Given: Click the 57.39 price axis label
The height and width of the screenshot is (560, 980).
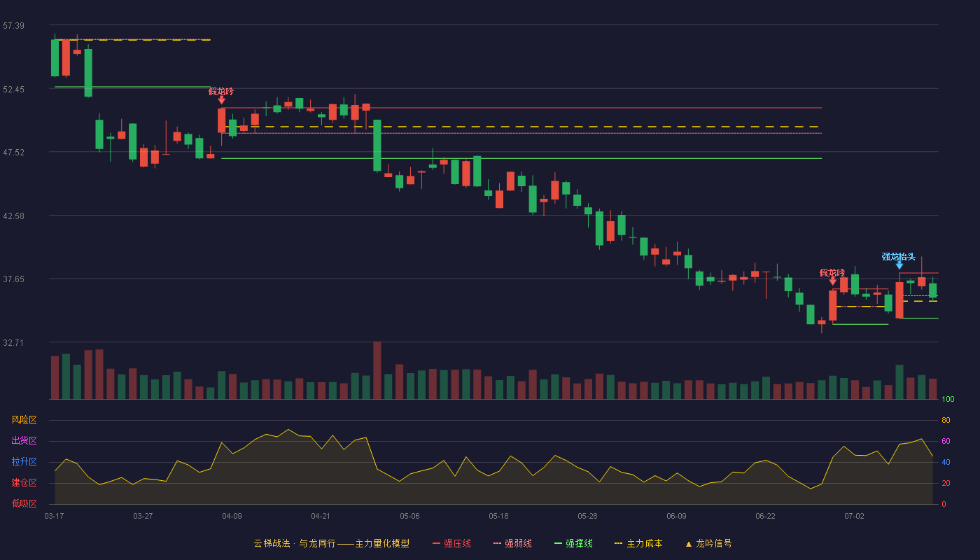Looking at the screenshot, I should [x=13, y=26].
